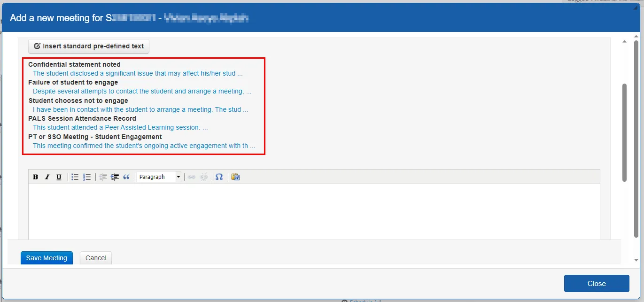Image resolution: width=644 pixels, height=302 pixels.
Task: Apply blockquote formatting
Action: pos(126,177)
